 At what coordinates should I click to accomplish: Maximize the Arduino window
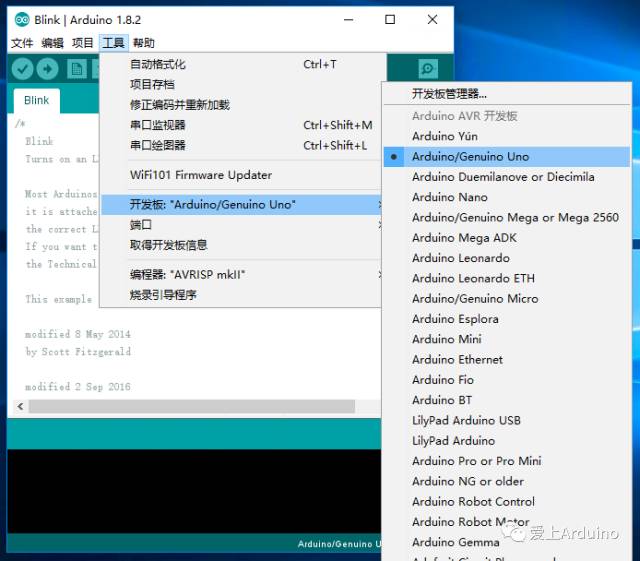[x=390, y=20]
